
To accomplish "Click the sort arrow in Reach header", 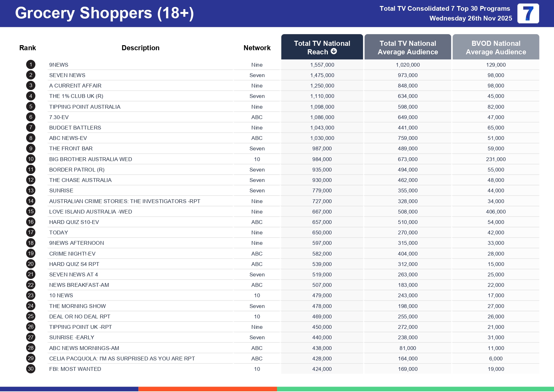I will coord(334,51).
